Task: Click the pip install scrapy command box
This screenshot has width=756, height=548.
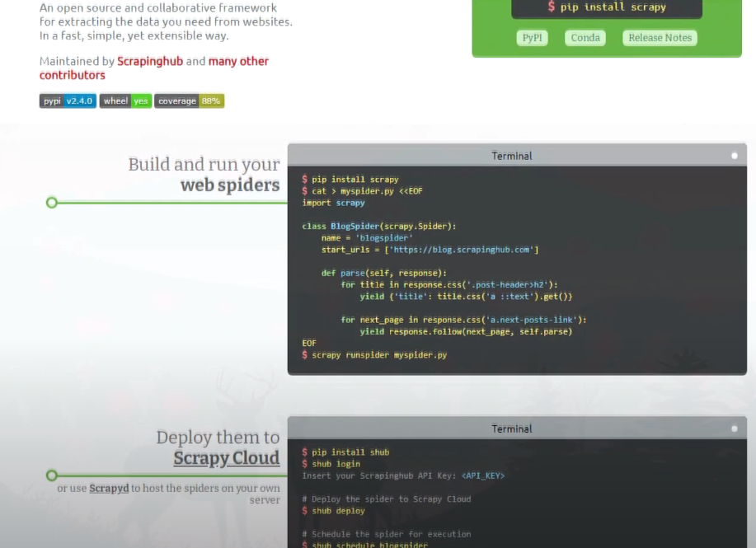Action: [x=607, y=8]
